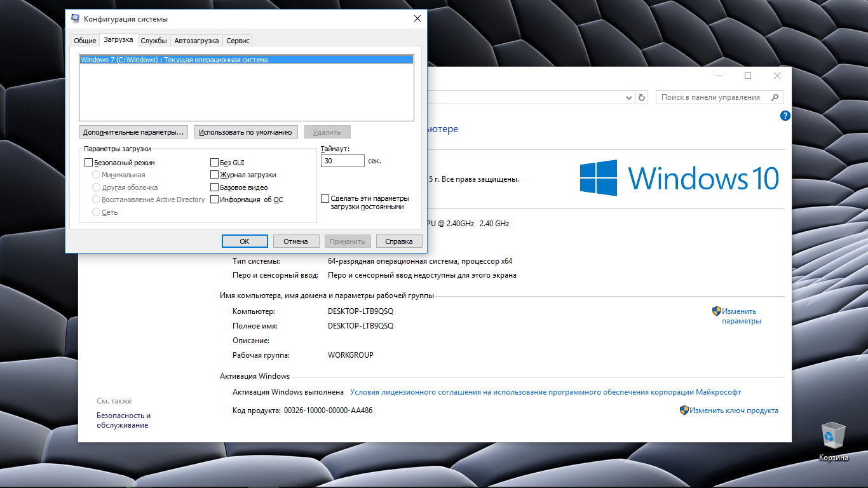Select the Минимальная radio button
This screenshot has height=488, width=868.
tap(97, 175)
